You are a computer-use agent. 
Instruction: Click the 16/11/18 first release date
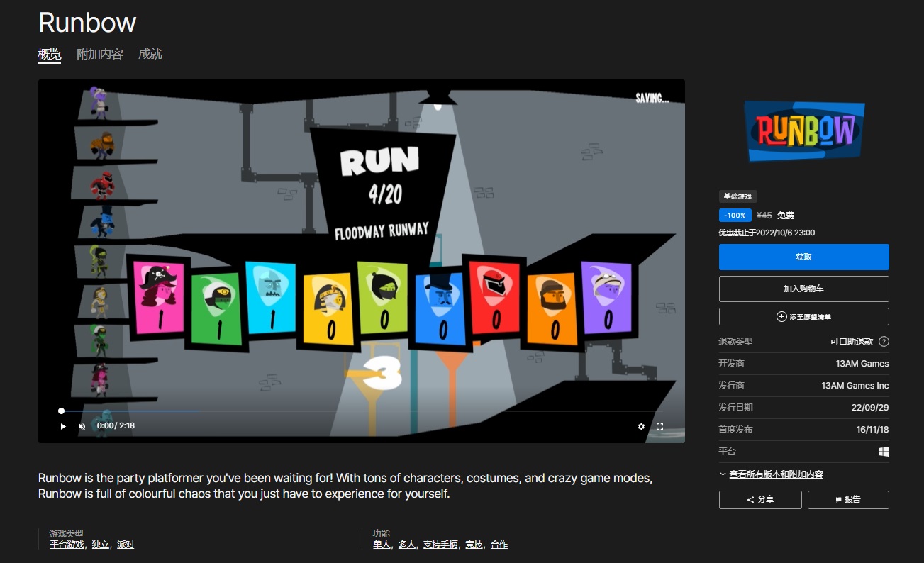pos(872,430)
